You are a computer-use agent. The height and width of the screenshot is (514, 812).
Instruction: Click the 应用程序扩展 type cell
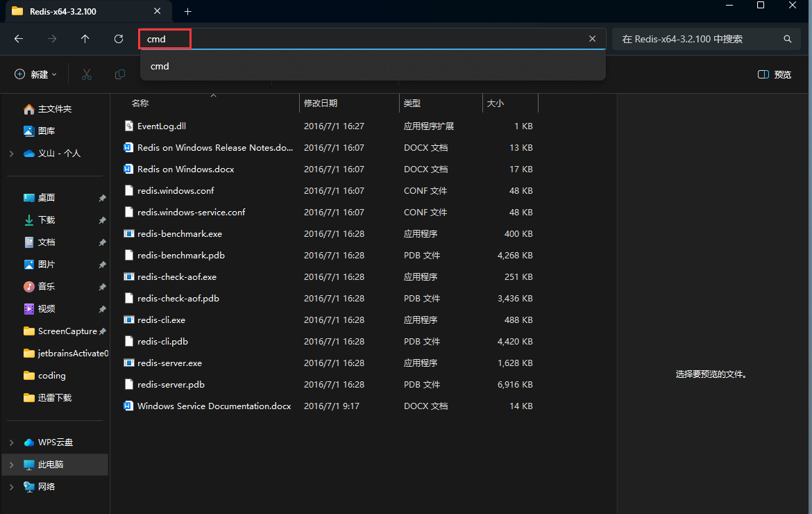pos(429,126)
